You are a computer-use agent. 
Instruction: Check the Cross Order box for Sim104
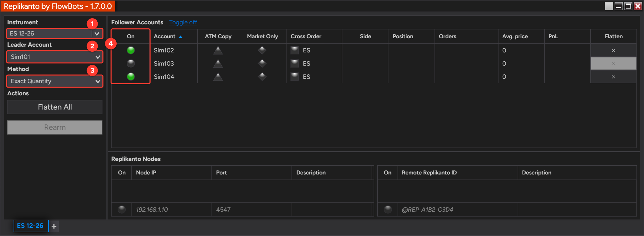[295, 77]
